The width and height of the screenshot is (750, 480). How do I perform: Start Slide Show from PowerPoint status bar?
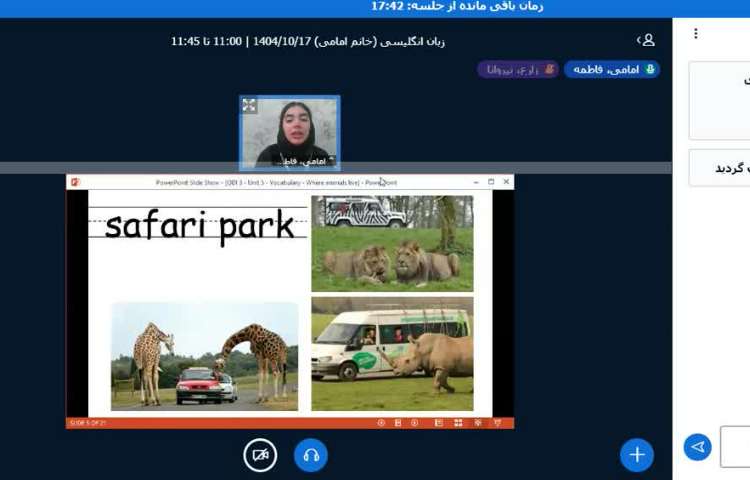(497, 423)
